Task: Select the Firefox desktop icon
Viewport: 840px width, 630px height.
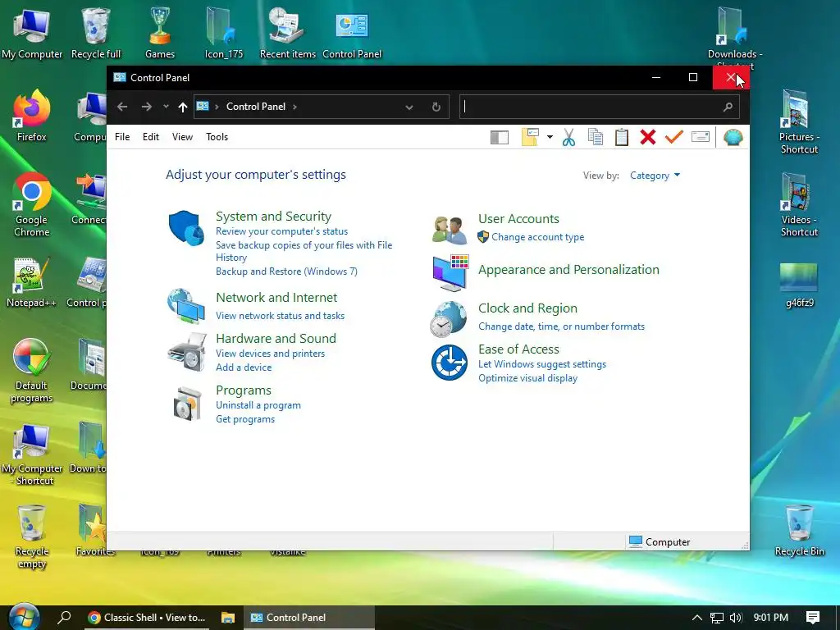Action: tap(32, 116)
